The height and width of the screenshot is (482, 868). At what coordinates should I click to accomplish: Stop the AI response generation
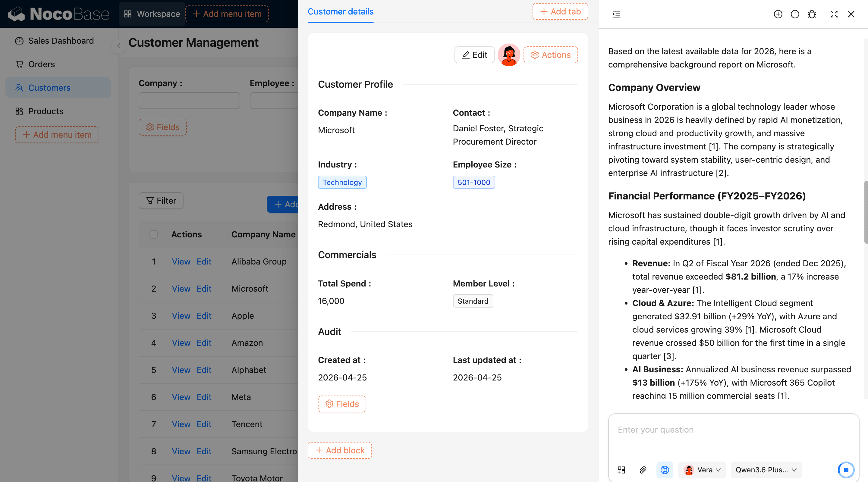846,470
